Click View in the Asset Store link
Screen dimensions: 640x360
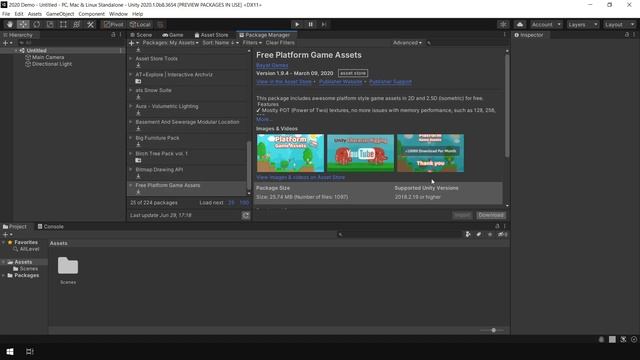click(x=284, y=82)
